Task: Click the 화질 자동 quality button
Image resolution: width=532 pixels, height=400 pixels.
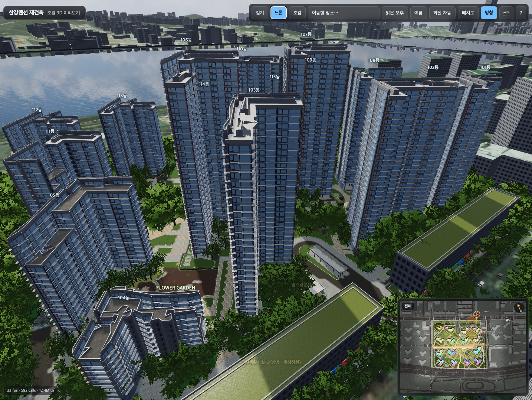Action: (442, 13)
